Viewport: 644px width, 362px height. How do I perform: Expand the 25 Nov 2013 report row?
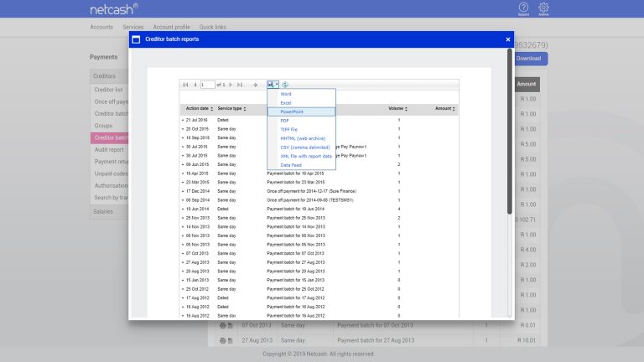(183, 218)
